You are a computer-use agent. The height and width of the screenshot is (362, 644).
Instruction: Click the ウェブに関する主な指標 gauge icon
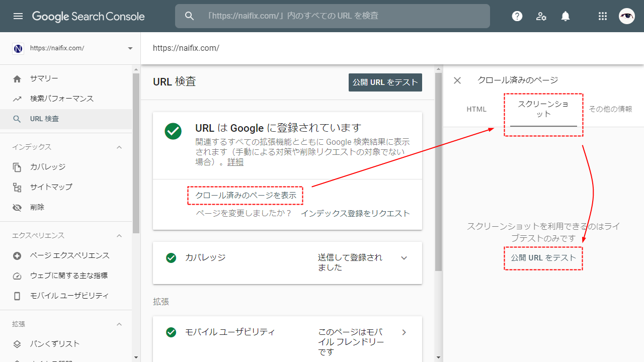tap(17, 276)
